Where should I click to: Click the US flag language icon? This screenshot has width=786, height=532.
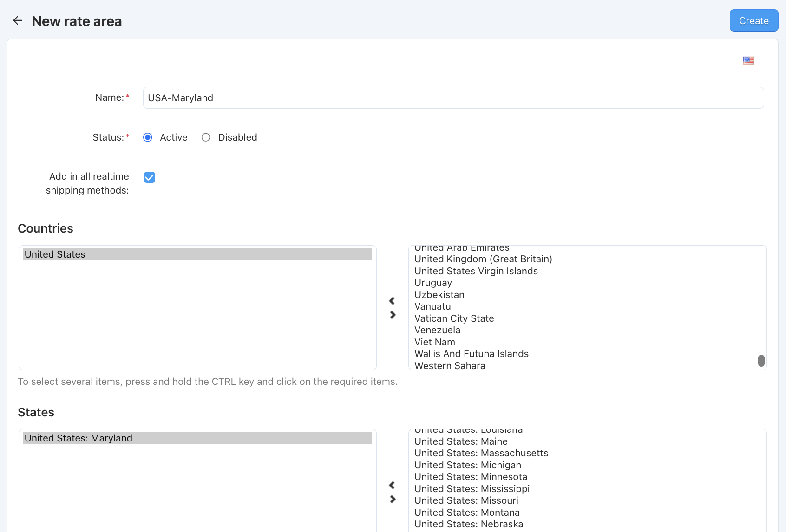click(748, 60)
